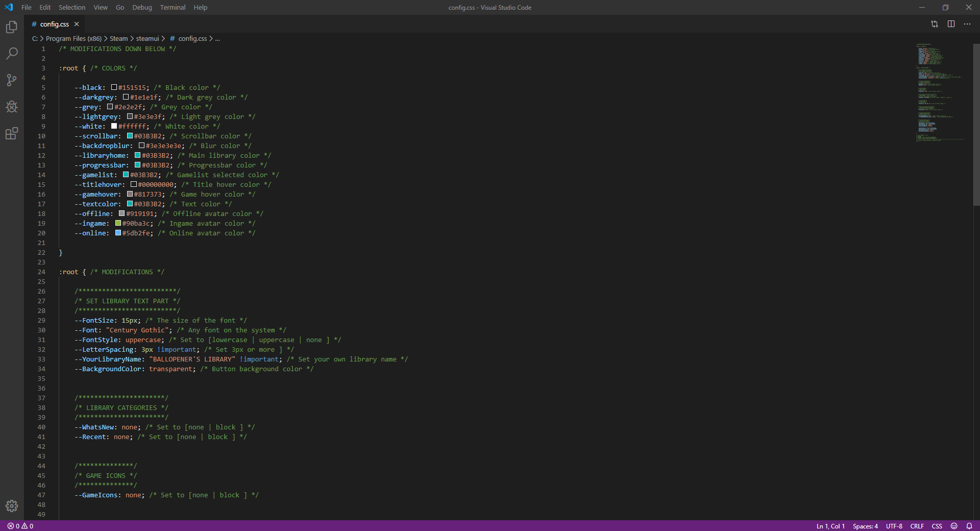
Task: Click the --black #151515 color swatch
Action: click(x=114, y=87)
